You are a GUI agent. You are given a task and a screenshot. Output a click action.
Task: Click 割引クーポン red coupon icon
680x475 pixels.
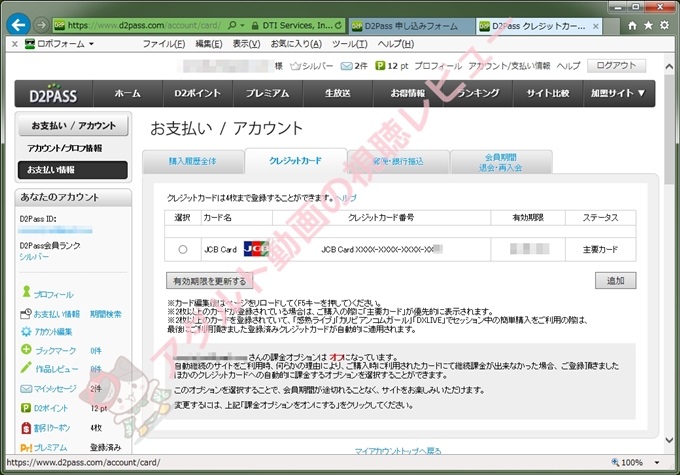pyautogui.click(x=26, y=428)
